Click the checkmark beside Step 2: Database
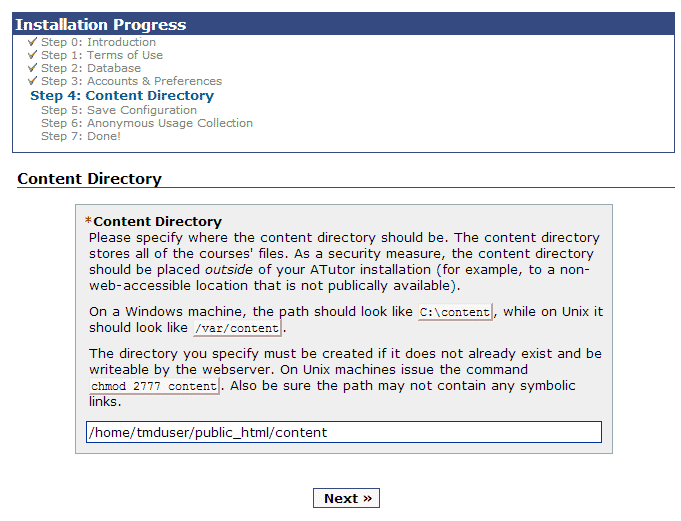 pyautogui.click(x=33, y=68)
